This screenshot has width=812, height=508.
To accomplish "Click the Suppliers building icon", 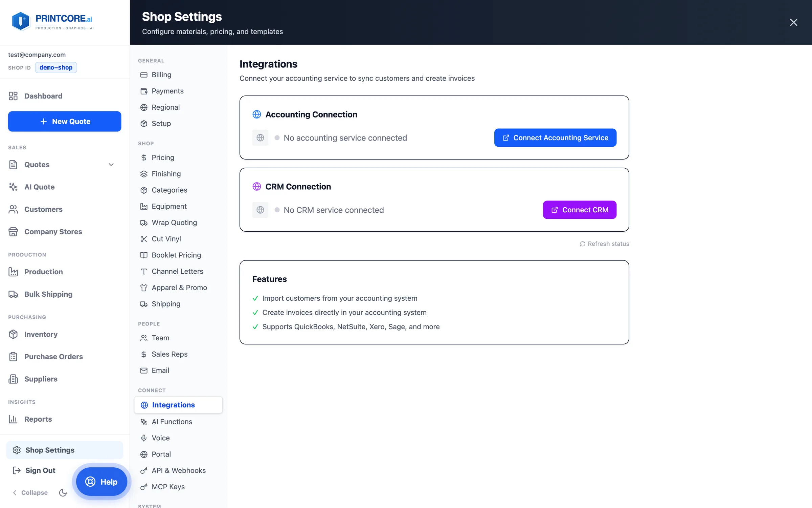I will tap(13, 379).
